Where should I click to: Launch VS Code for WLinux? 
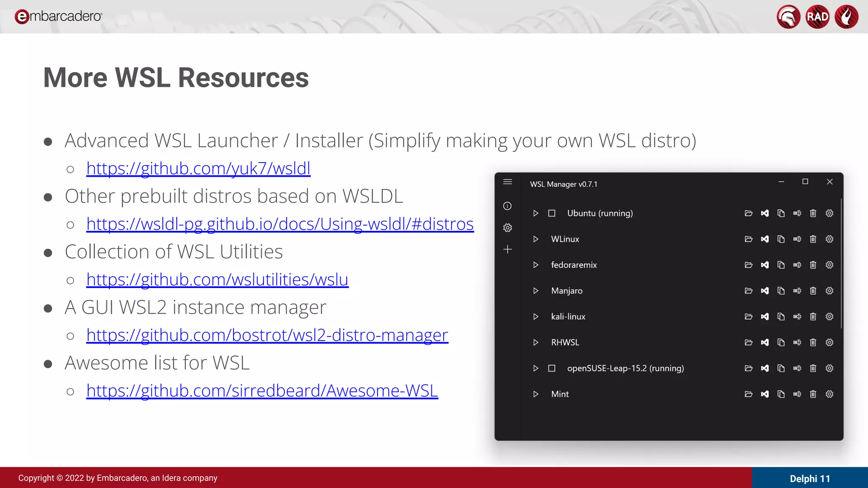click(x=765, y=239)
